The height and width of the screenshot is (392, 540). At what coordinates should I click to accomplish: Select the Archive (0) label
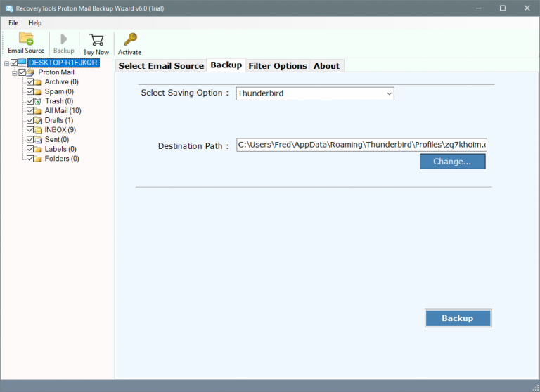coord(62,82)
